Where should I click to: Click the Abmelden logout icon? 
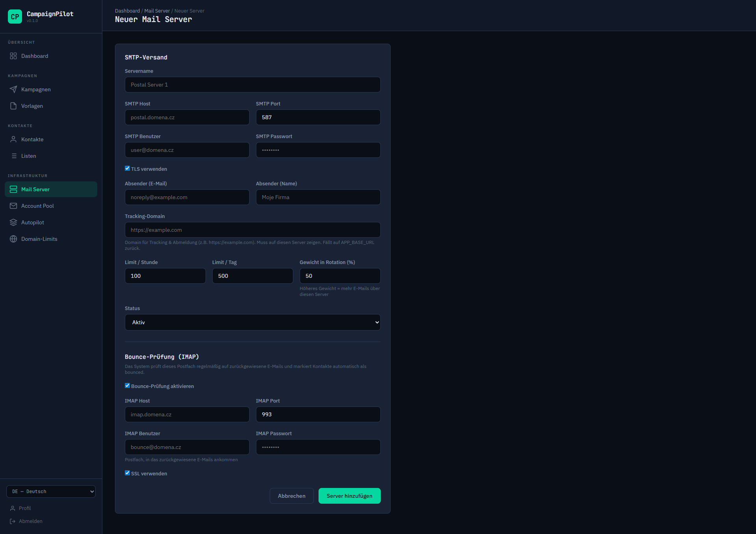(13, 521)
